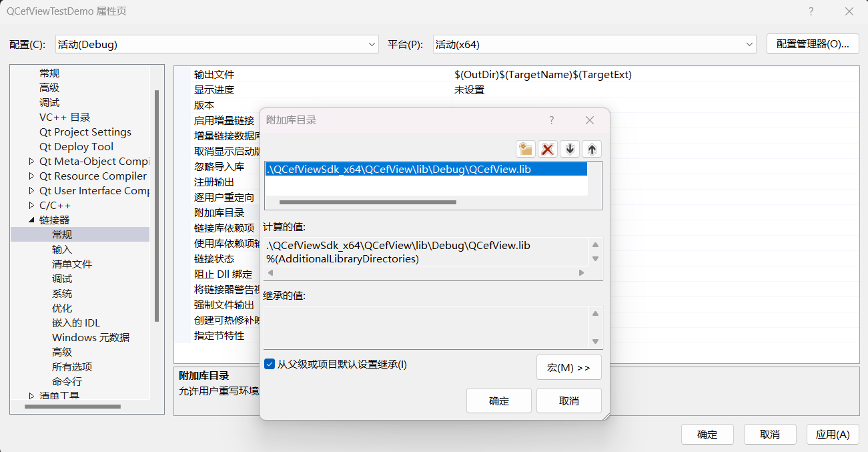Screen dimensions: 868x452
Task: Select 所有选项 under 链接器
Action: tap(72, 367)
